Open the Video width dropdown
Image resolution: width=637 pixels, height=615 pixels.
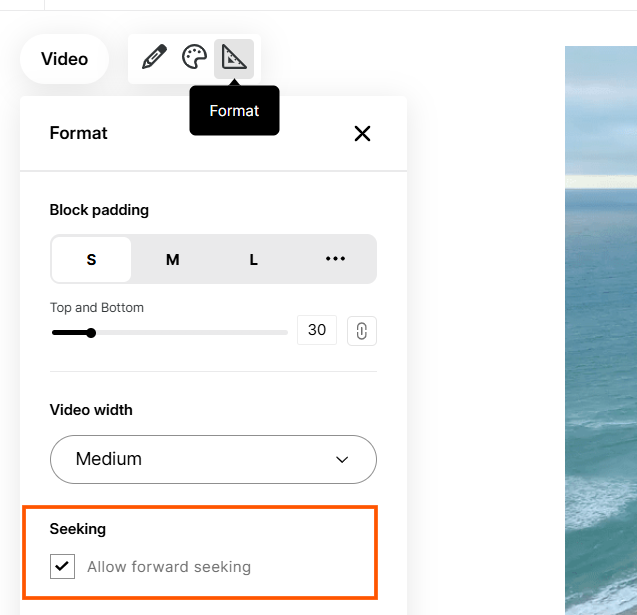tap(213, 459)
